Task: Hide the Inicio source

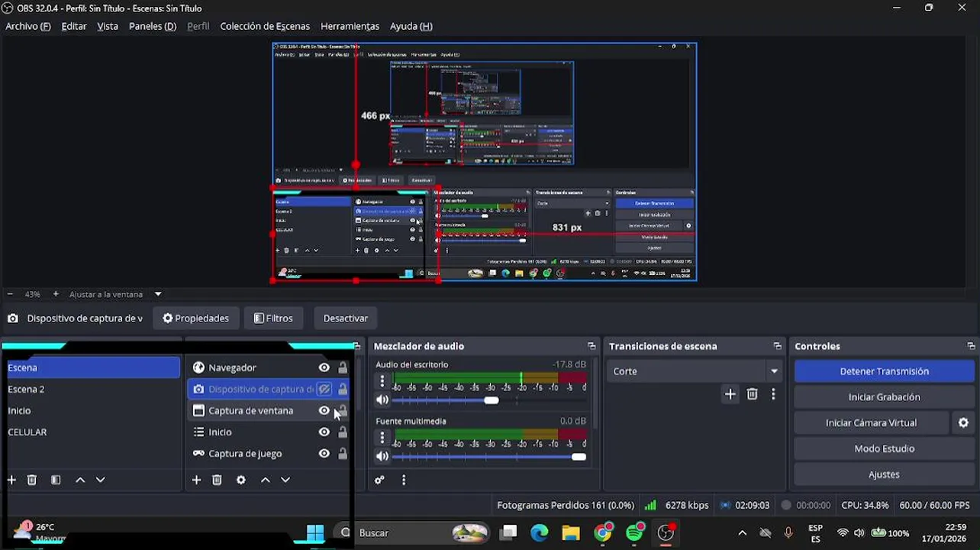Action: (324, 432)
